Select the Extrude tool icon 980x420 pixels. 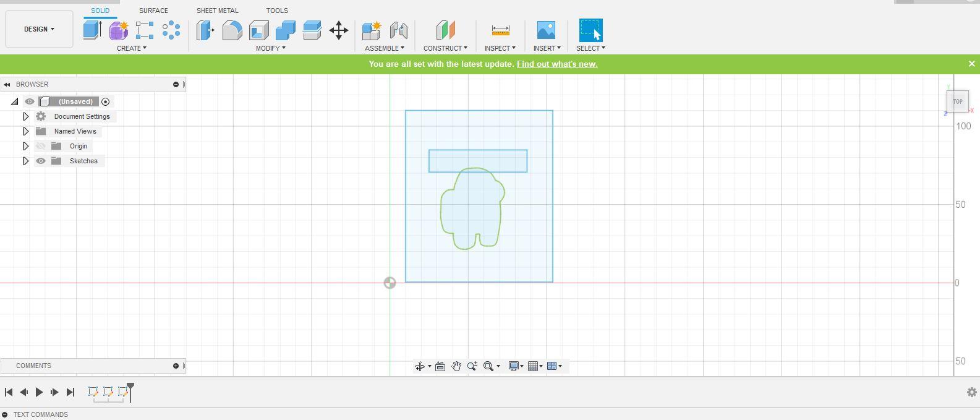[x=92, y=30]
